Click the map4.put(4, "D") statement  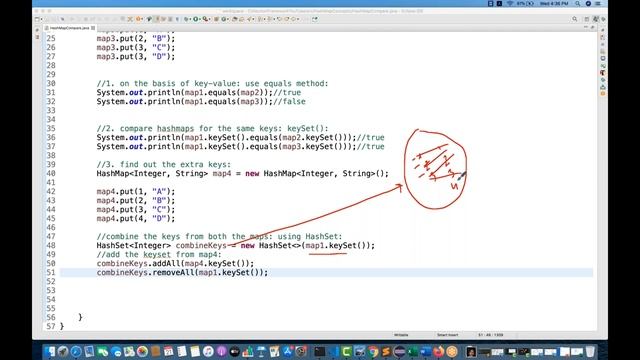click(x=136, y=218)
